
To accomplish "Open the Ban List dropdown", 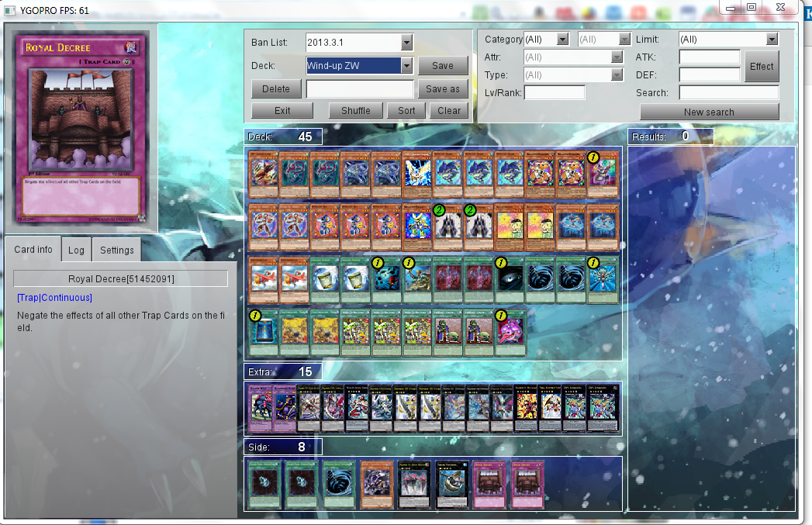I will [x=406, y=43].
